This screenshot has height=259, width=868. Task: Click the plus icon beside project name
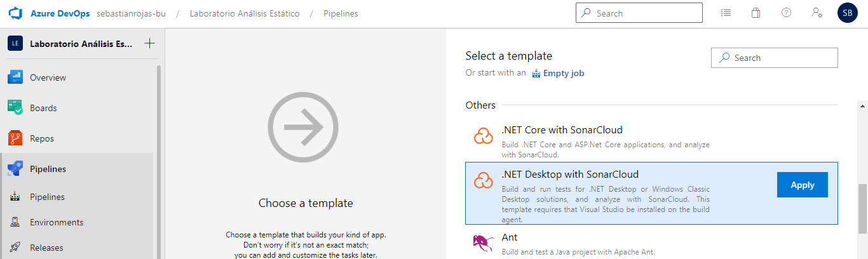[x=149, y=44]
